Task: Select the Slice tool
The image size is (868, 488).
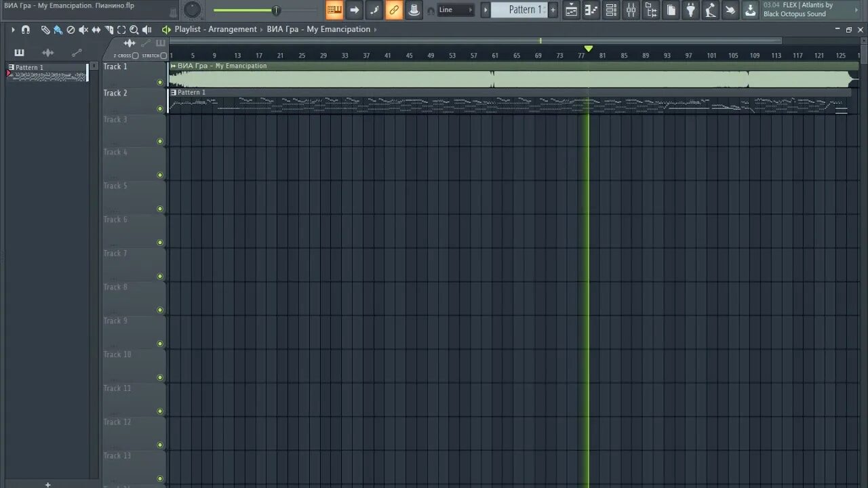Action: tap(108, 30)
